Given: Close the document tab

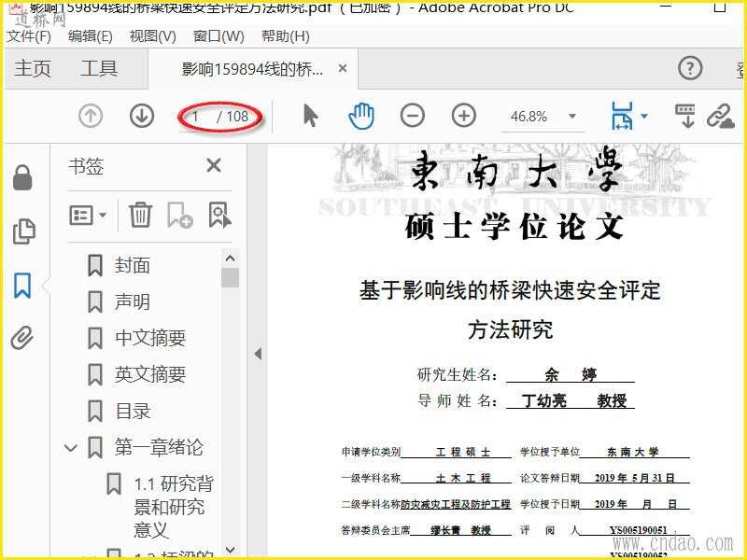Looking at the screenshot, I should (342, 68).
